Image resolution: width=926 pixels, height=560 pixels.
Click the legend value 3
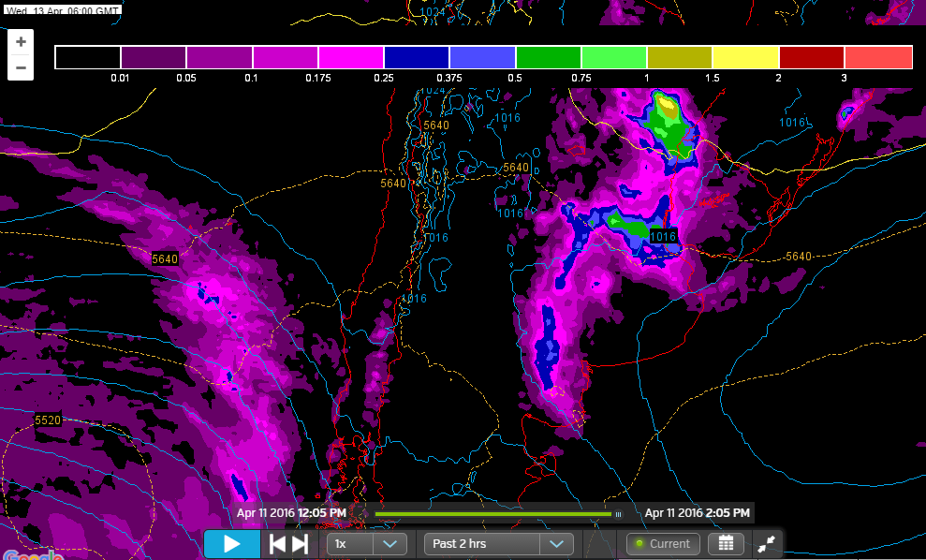[x=844, y=78]
